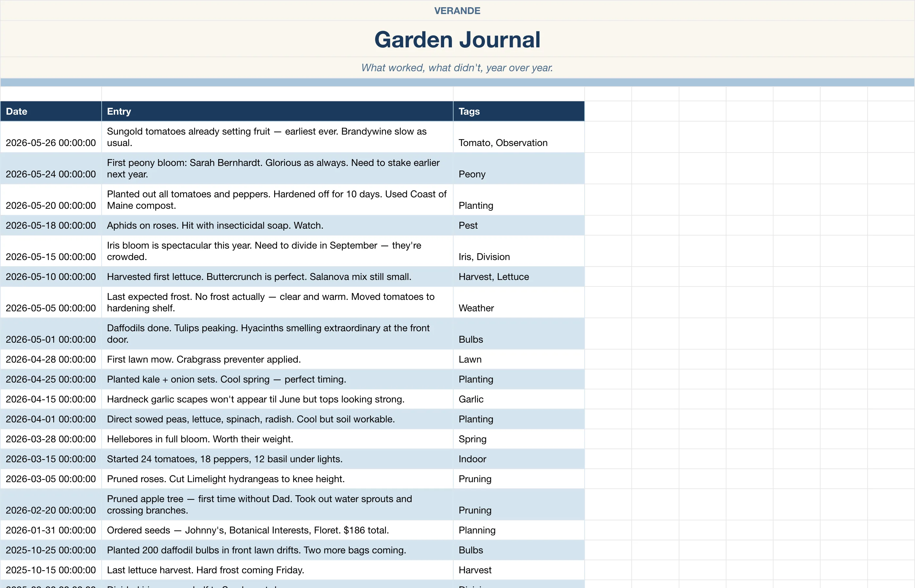Select the Tags column header

pos(519,111)
